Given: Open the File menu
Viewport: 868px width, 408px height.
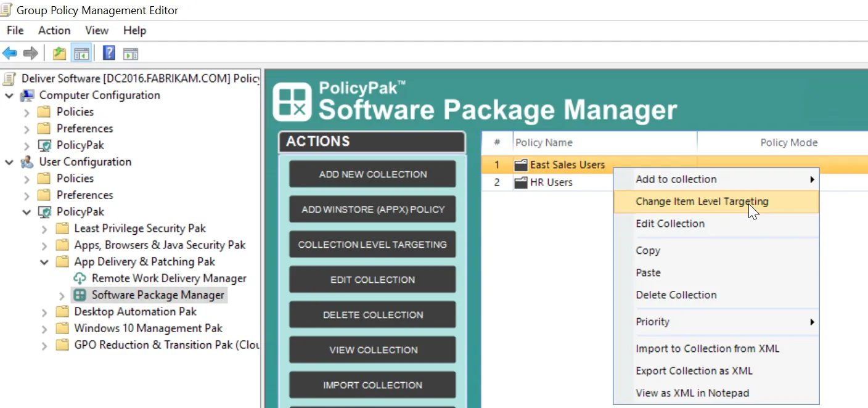Looking at the screenshot, I should click(15, 30).
